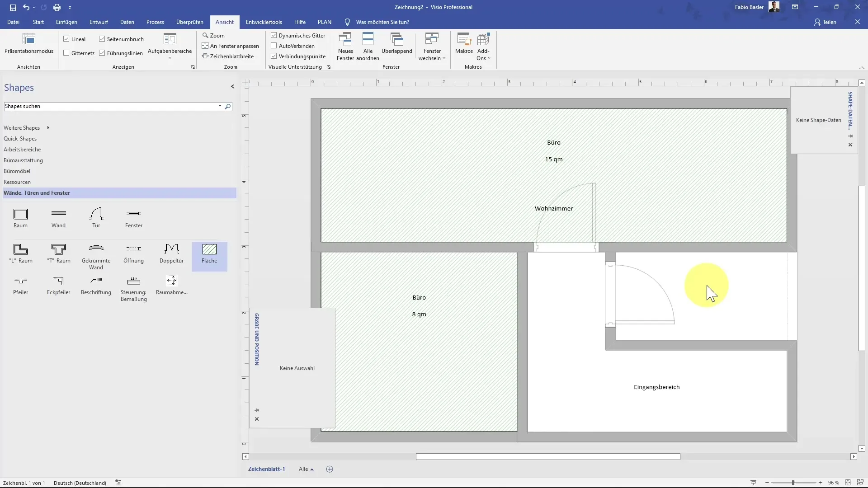Select the "T"-Raum shape

point(58,253)
